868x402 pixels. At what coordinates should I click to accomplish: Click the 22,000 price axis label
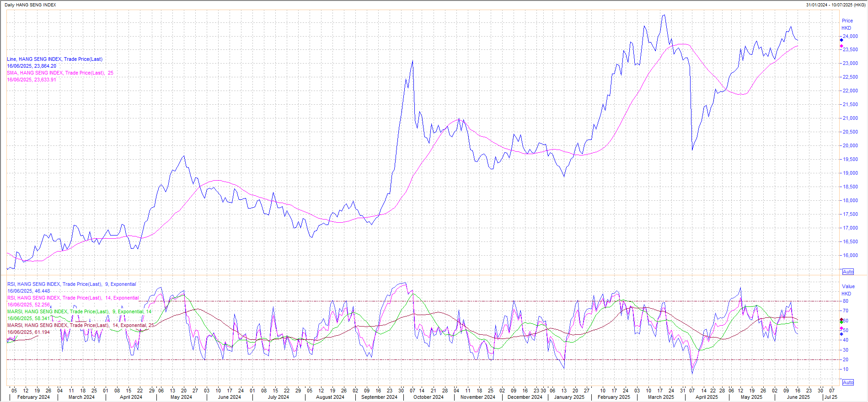click(x=851, y=91)
